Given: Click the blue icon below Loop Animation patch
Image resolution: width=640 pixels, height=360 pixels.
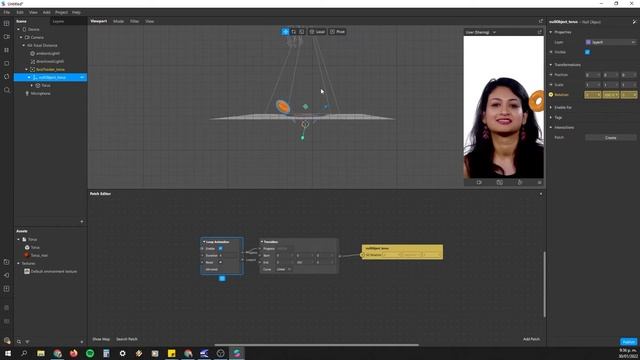Looking at the screenshot, I should click(222, 278).
